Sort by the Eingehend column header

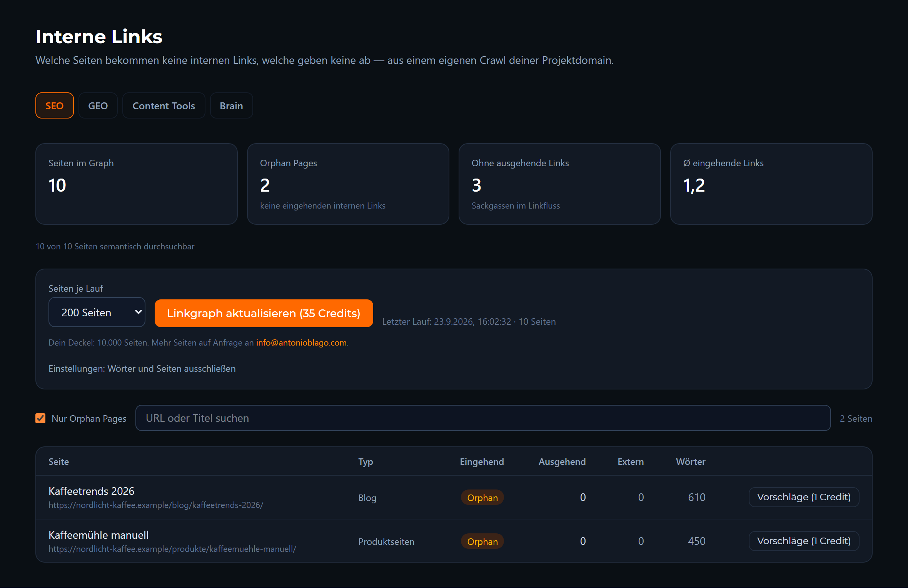tap(482, 461)
